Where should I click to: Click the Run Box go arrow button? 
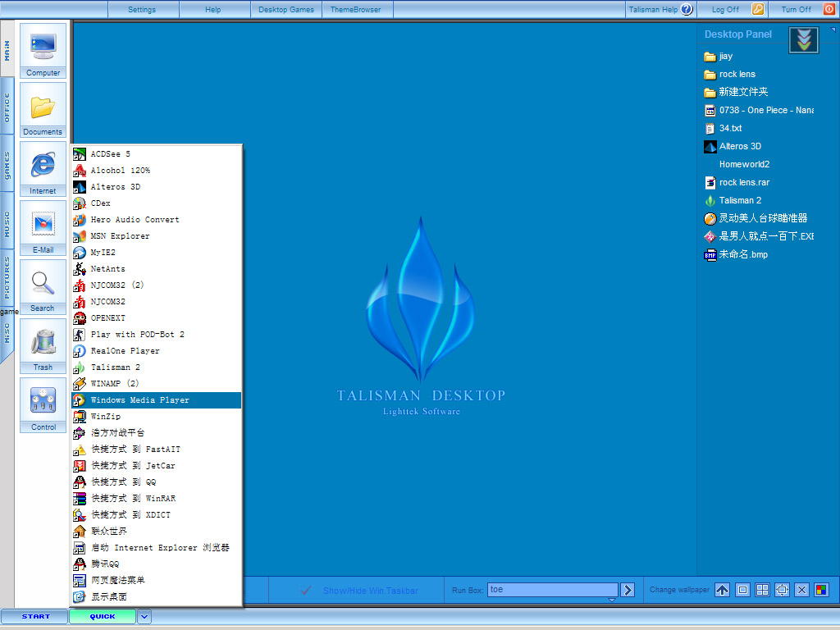(628, 590)
